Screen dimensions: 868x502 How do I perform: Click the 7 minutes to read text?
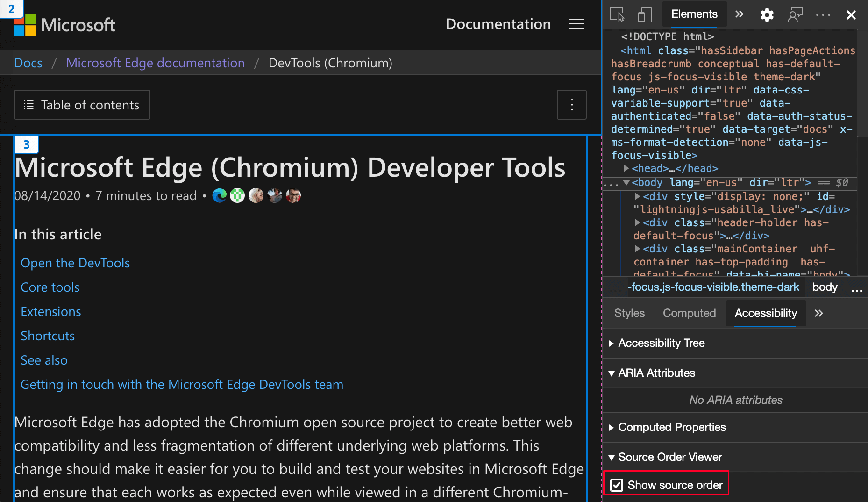(x=146, y=195)
